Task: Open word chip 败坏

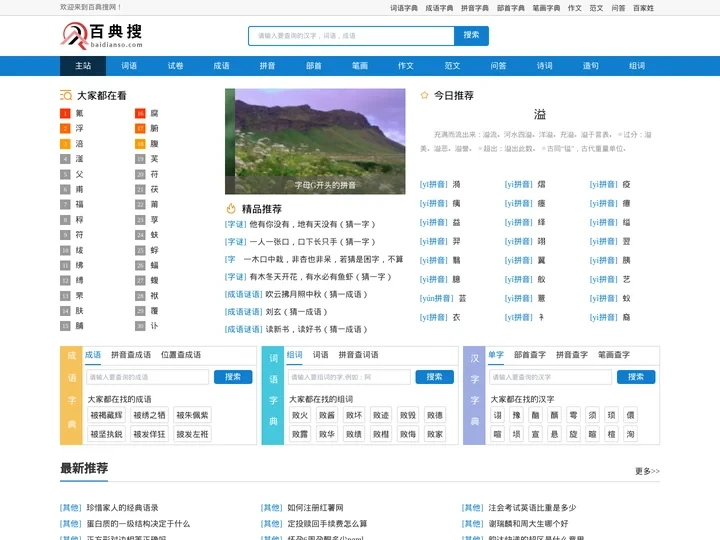Action: (354, 415)
